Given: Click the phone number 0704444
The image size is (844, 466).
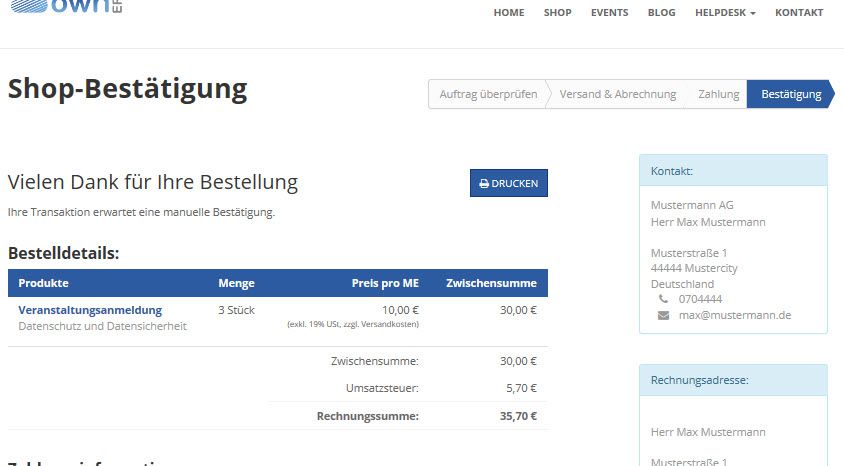Looking at the screenshot, I should 700,299.
